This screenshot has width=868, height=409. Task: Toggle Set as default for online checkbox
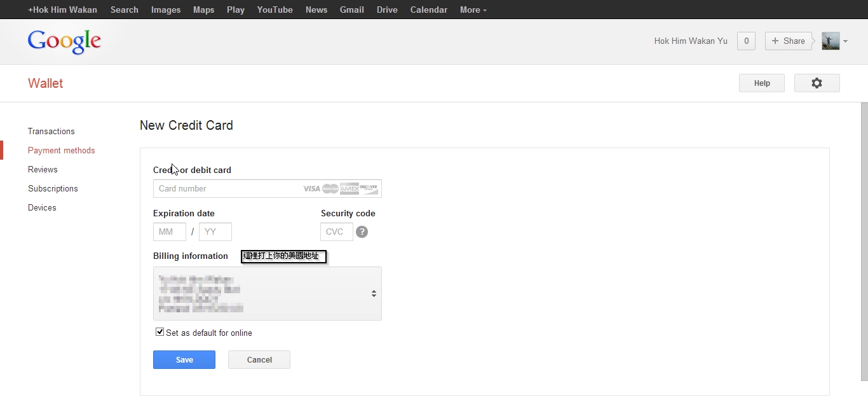pos(160,332)
